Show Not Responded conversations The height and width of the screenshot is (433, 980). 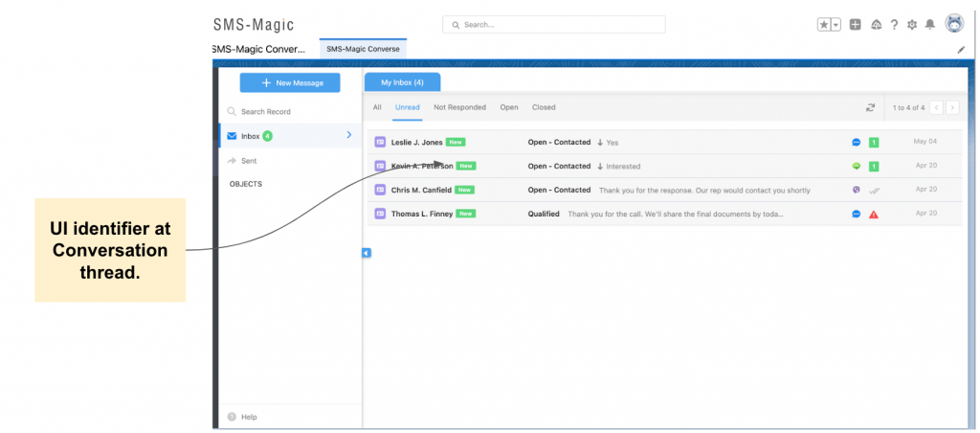[459, 107]
